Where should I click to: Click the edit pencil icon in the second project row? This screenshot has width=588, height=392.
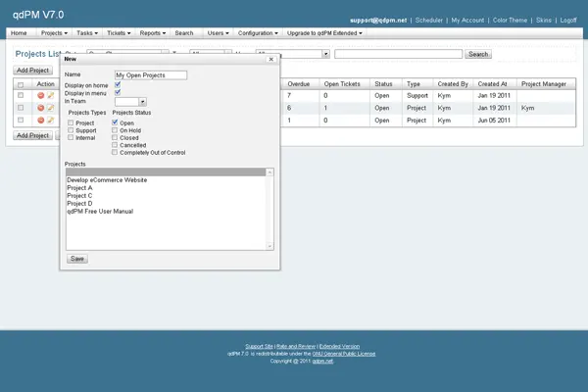[x=50, y=108]
